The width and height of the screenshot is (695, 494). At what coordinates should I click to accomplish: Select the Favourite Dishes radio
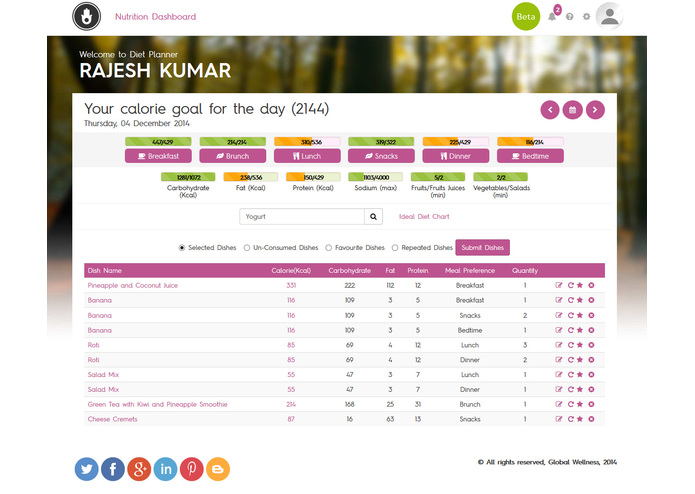[x=328, y=248]
